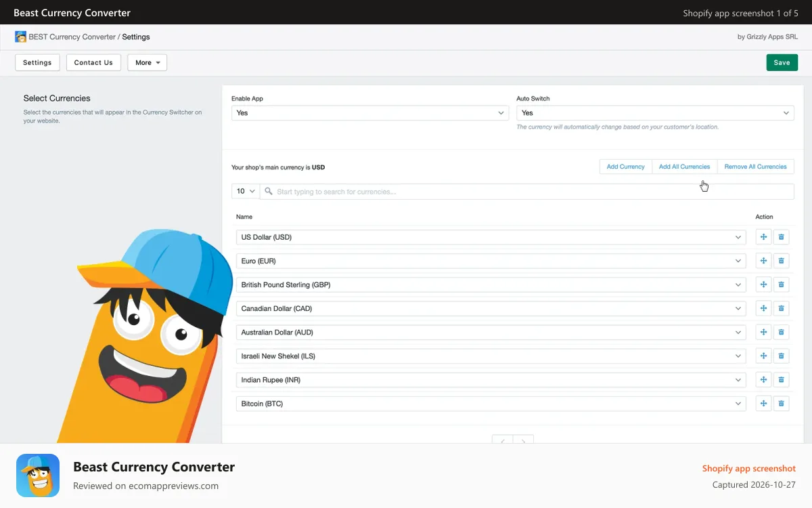Delete the Bitcoin (BTC) row
Image resolution: width=812 pixels, height=508 pixels.
(781, 403)
